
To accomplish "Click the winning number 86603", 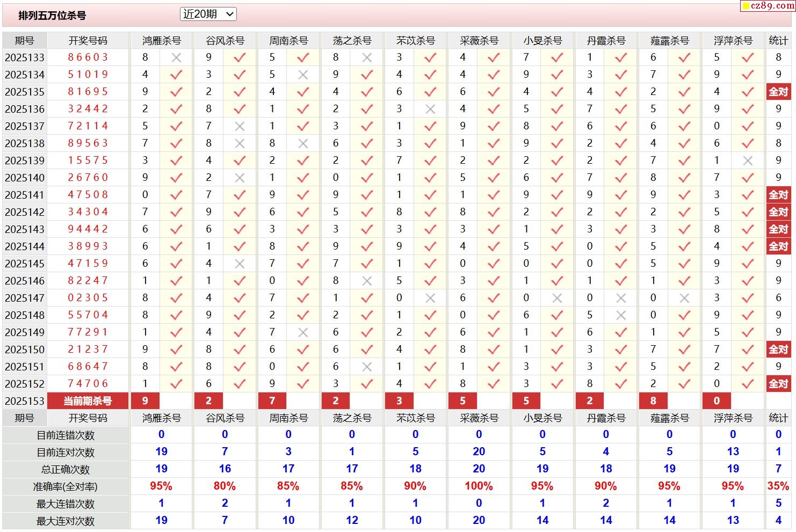I will tap(88, 57).
